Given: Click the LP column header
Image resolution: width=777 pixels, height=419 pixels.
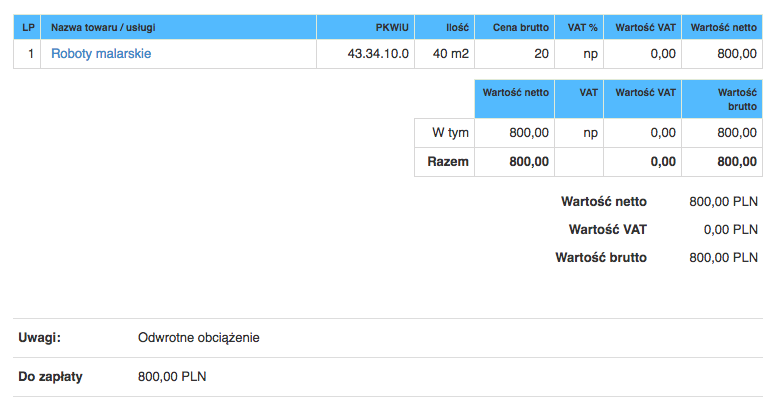Looking at the screenshot, I should (x=27, y=27).
